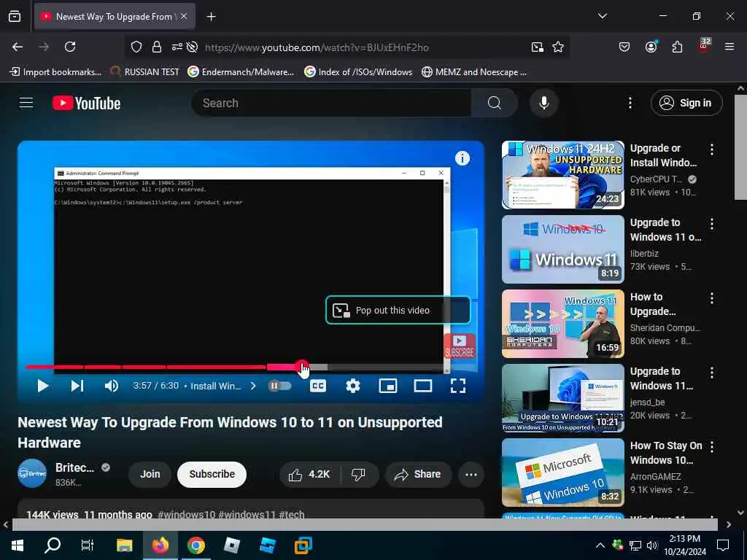Start voice search with the microphone icon

coord(543,103)
